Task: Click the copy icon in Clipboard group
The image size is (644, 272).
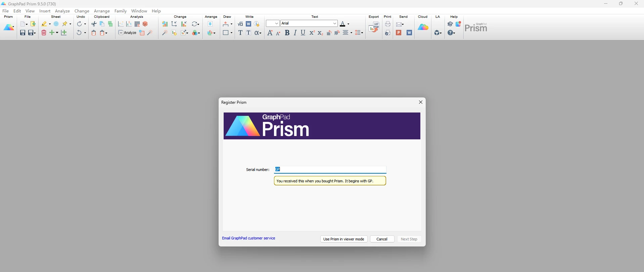Action: 102,24
